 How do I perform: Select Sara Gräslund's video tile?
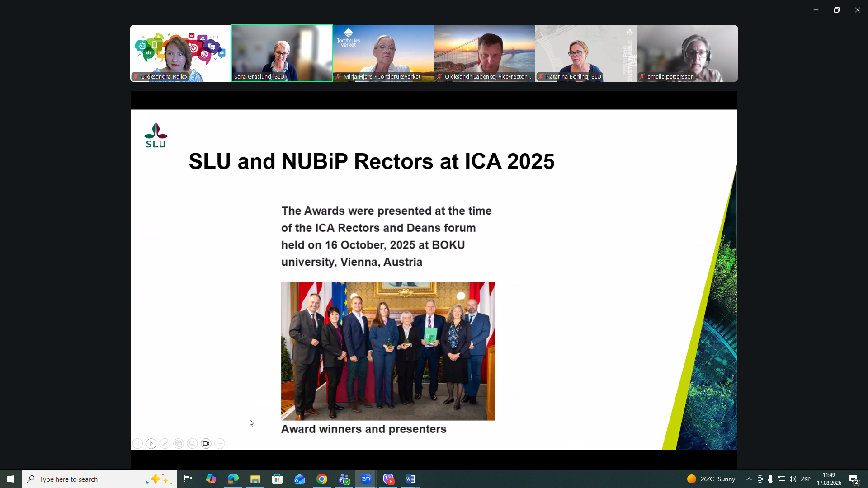click(x=282, y=53)
